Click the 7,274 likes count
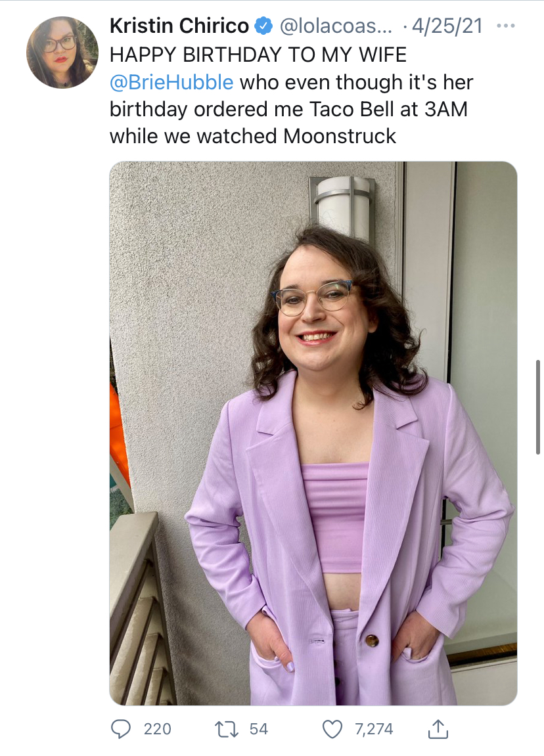 pos(374,729)
